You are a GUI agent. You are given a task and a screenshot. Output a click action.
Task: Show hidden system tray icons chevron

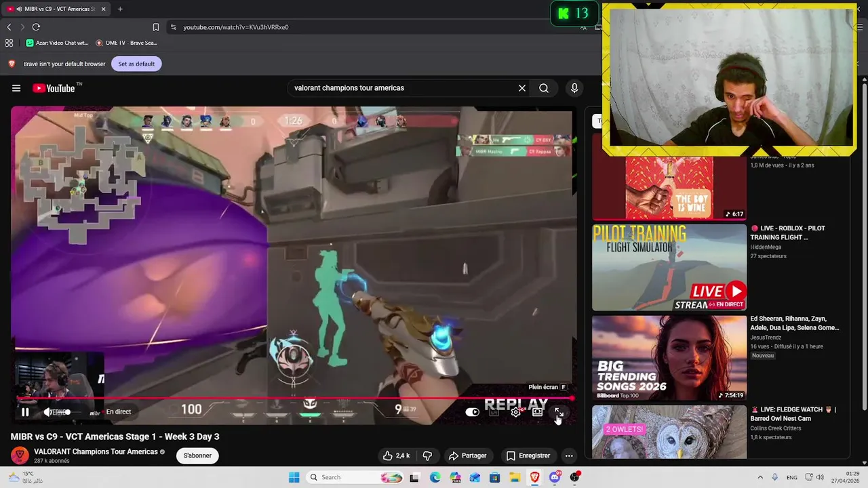tap(759, 477)
